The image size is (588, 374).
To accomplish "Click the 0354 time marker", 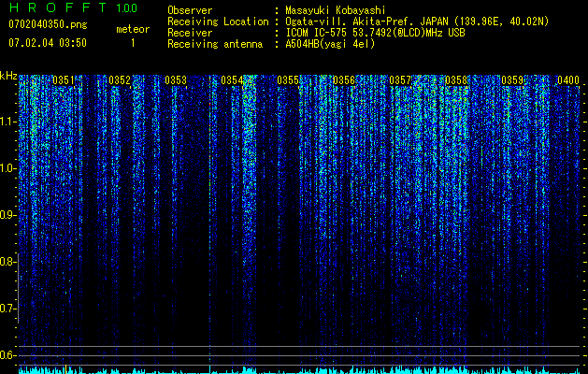I will coord(232,80).
